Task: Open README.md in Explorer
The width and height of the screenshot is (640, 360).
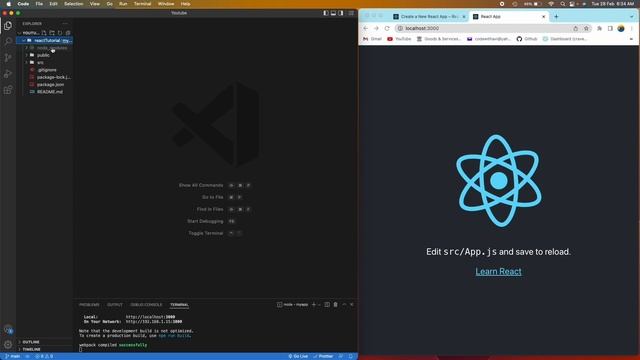Action: [45, 92]
